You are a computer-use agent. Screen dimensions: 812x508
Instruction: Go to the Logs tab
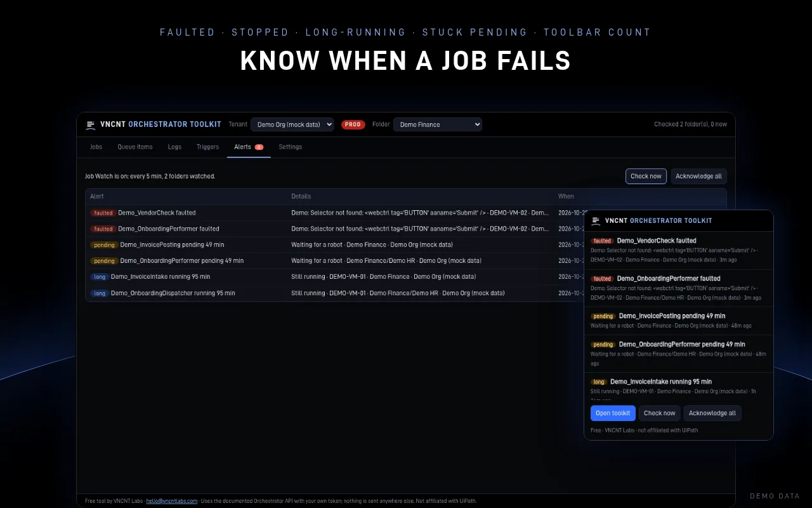pyautogui.click(x=174, y=147)
